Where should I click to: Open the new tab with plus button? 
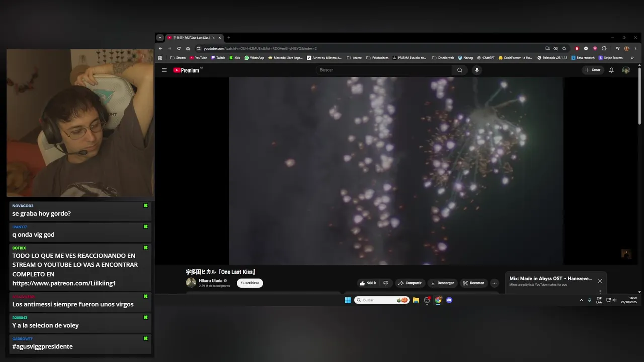(x=229, y=38)
